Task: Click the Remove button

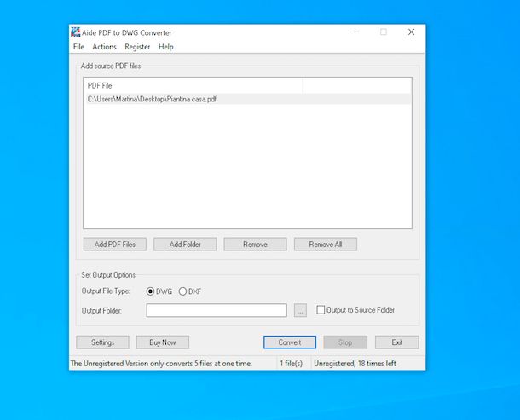Action: pyautogui.click(x=256, y=245)
